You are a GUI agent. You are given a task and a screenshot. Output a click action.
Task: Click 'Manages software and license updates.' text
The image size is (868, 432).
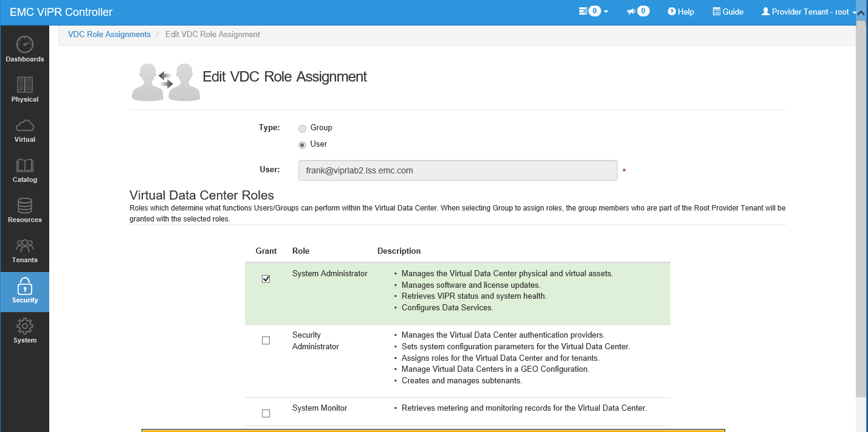coord(471,285)
